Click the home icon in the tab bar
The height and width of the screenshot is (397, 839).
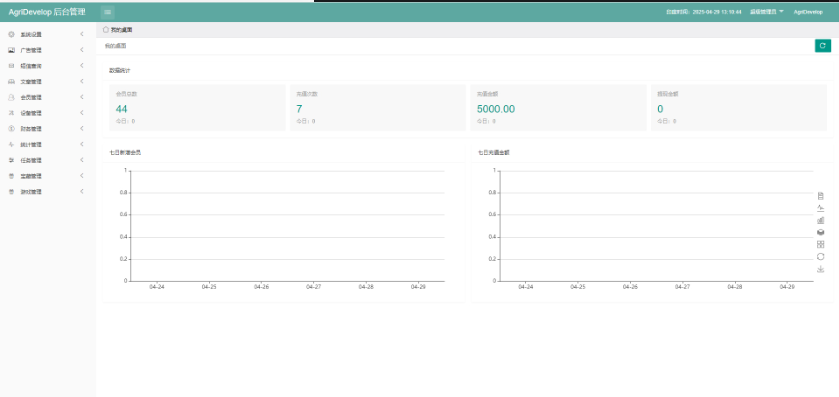(x=106, y=30)
